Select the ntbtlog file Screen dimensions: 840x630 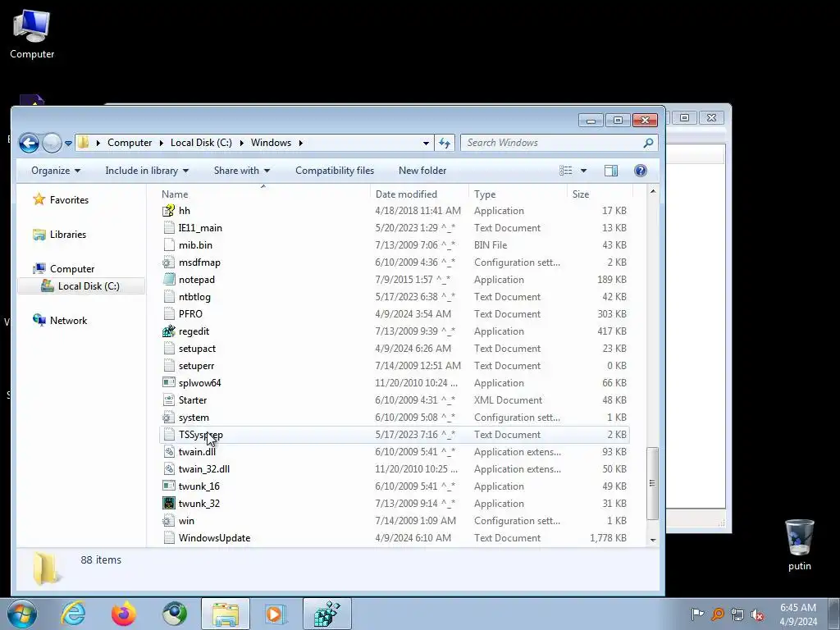point(395,297)
